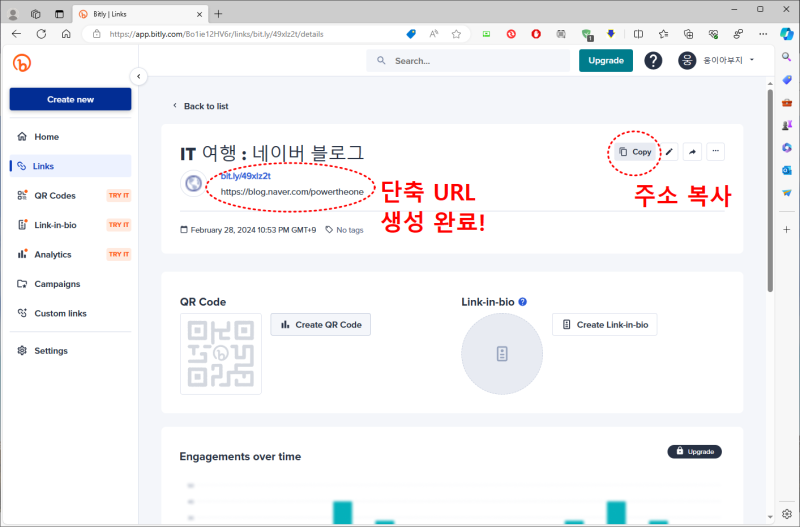Open Outlook icon in Edge sidebar
Image resolution: width=800 pixels, height=527 pixels.
(787, 170)
